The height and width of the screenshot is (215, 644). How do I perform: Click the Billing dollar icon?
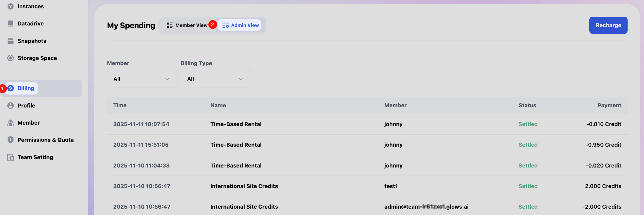[x=11, y=88]
